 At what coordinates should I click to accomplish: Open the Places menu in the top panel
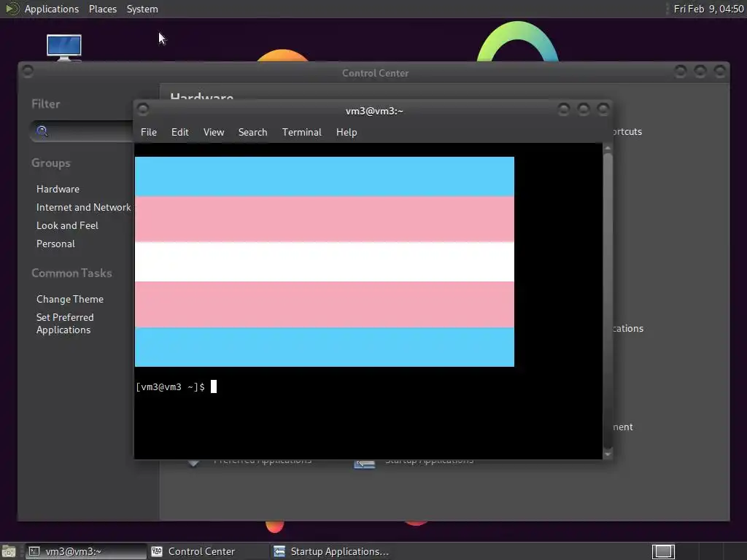coord(102,9)
